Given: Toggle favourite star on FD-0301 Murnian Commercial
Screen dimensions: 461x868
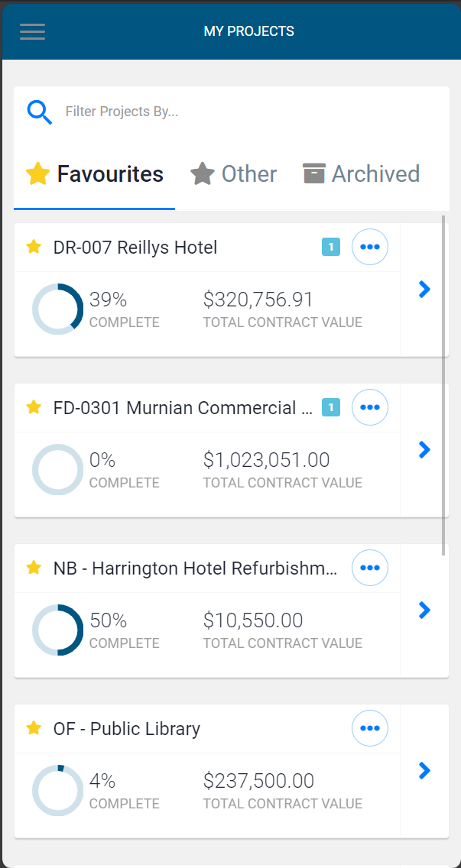Looking at the screenshot, I should [34, 407].
